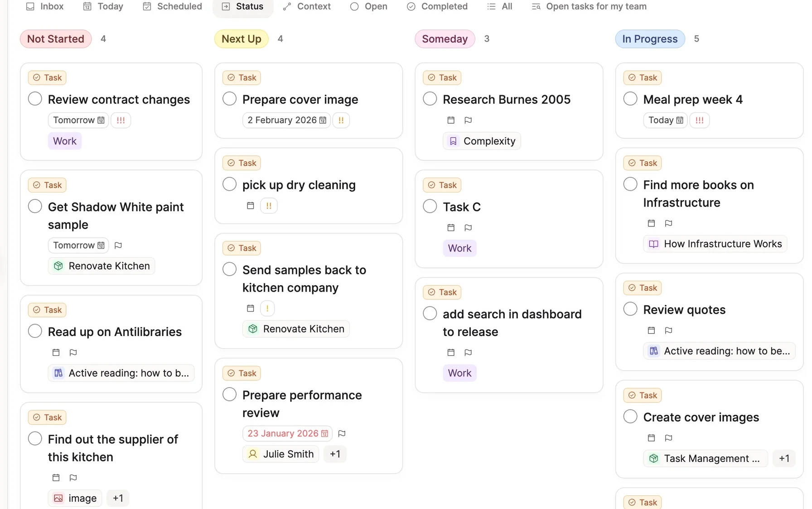The width and height of the screenshot is (812, 509).
Task: Mark 'Review contract changes' as complete
Action: (x=35, y=99)
